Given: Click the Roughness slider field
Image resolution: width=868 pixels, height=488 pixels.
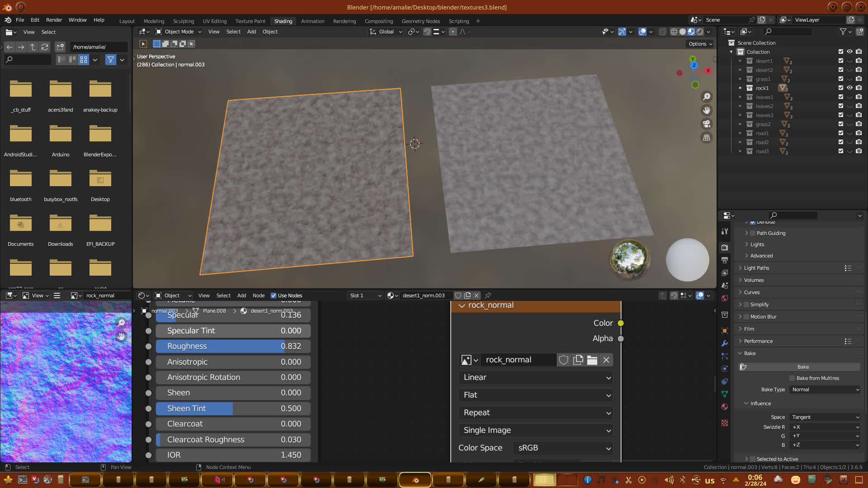Looking at the screenshot, I should coord(233,346).
